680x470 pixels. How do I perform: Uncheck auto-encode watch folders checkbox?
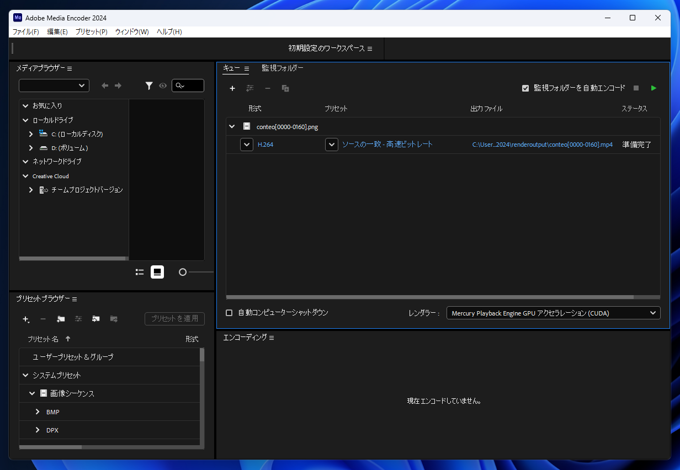(526, 88)
